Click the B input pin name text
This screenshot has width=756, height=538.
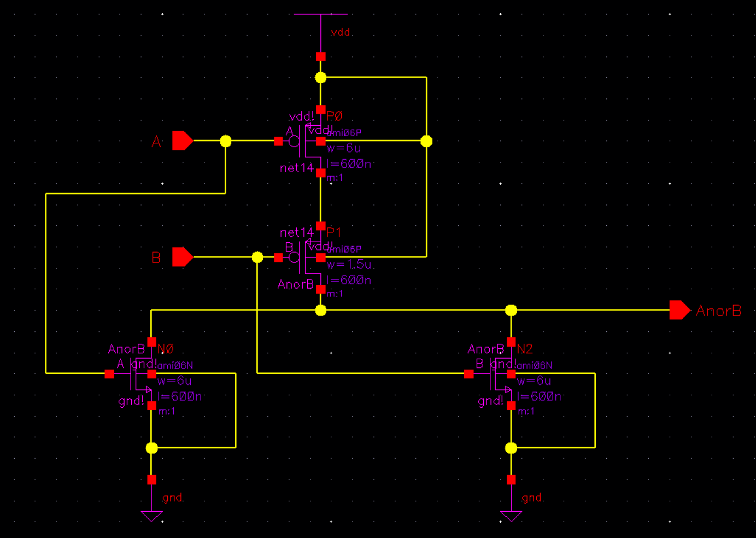[x=156, y=258]
